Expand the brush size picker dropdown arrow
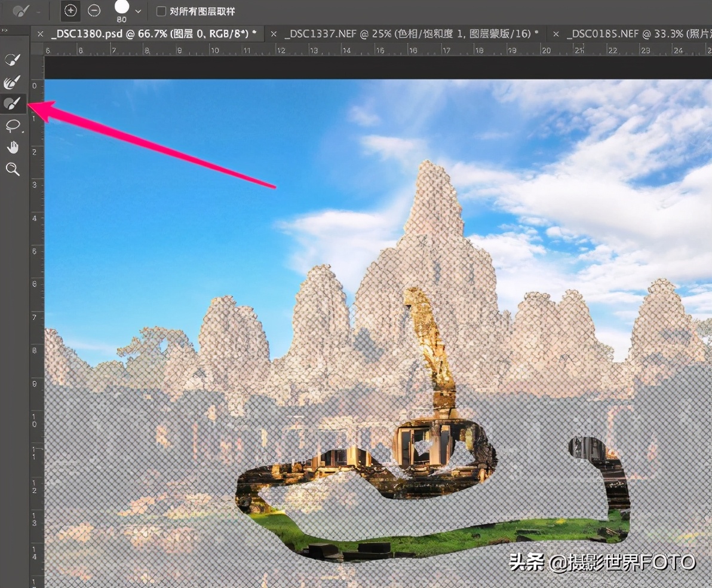 139,11
